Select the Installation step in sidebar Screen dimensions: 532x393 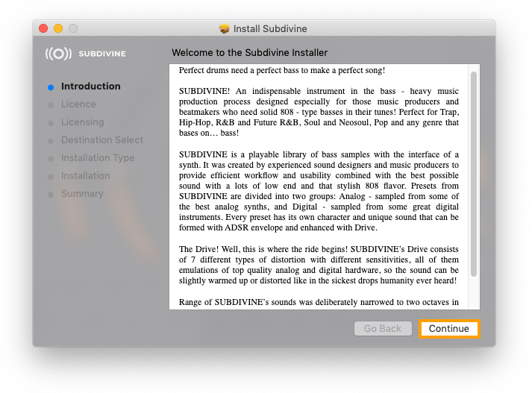coord(86,176)
